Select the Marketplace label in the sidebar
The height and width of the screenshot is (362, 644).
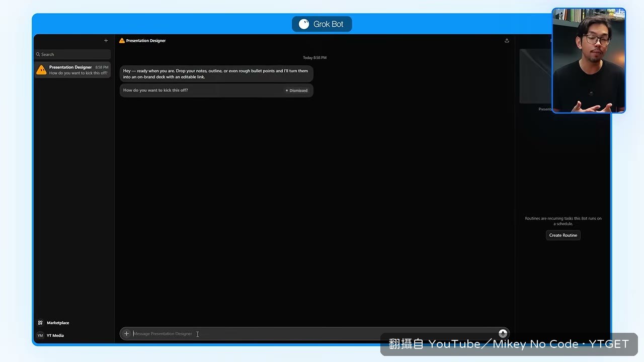coord(58,323)
